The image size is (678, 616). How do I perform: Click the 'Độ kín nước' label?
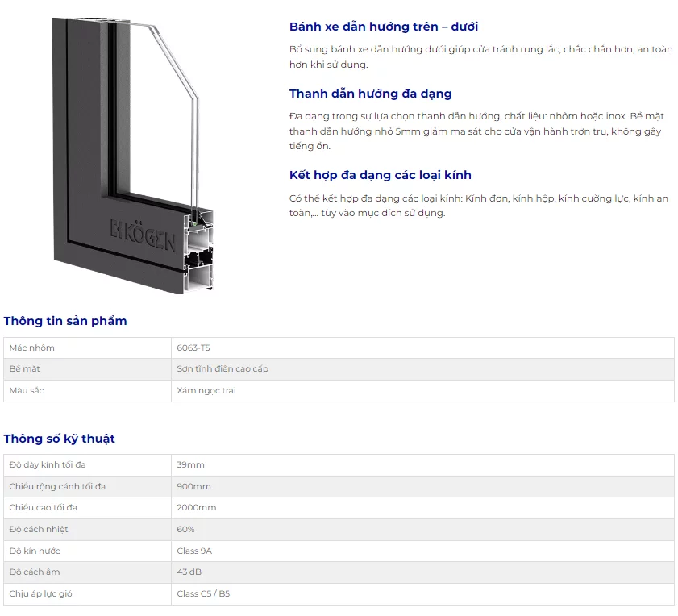tap(35, 551)
